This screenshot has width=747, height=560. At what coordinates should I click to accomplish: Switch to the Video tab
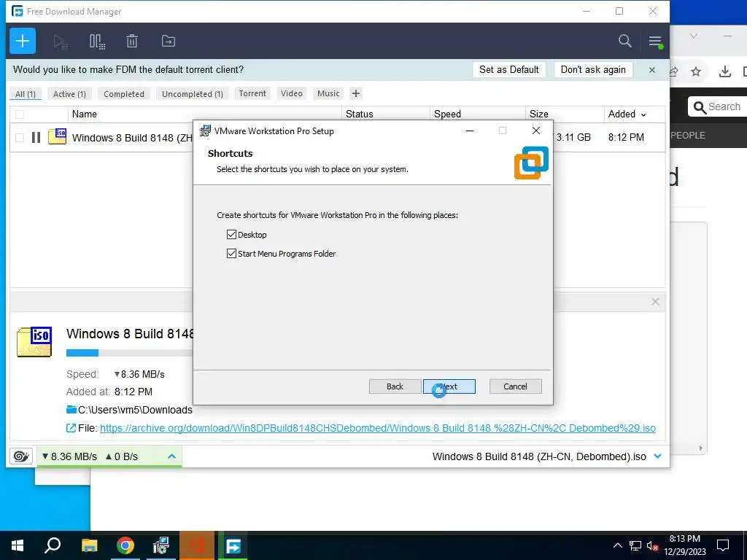(292, 93)
